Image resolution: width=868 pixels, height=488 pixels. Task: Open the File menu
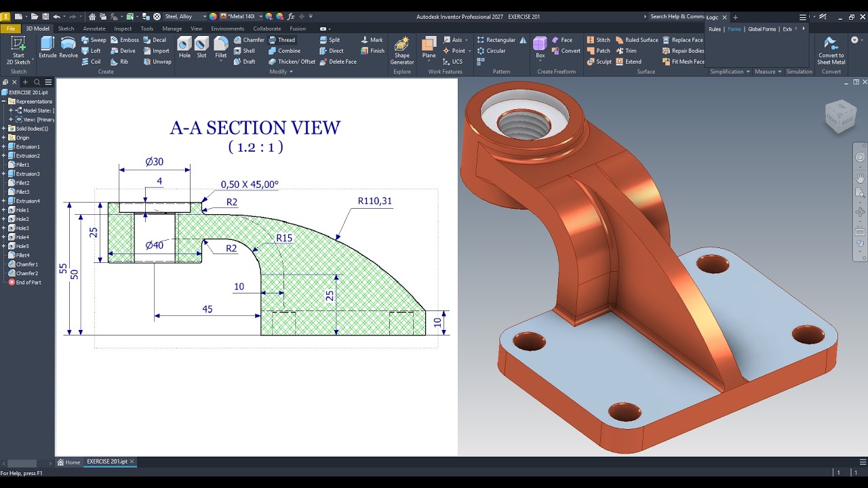coord(11,28)
